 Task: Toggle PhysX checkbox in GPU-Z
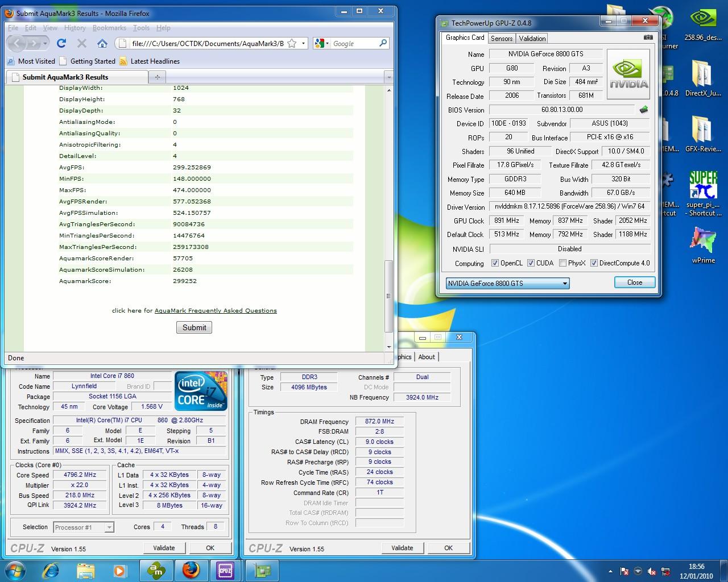pyautogui.click(x=562, y=263)
